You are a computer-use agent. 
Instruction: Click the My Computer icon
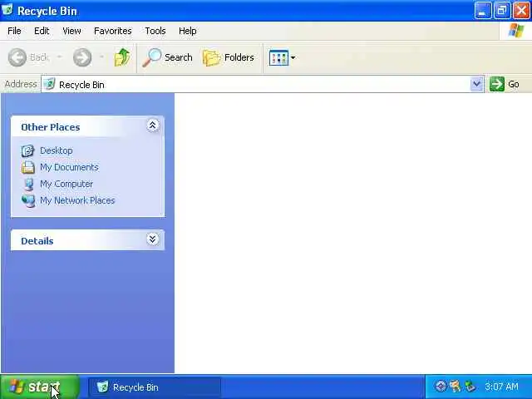coord(28,184)
